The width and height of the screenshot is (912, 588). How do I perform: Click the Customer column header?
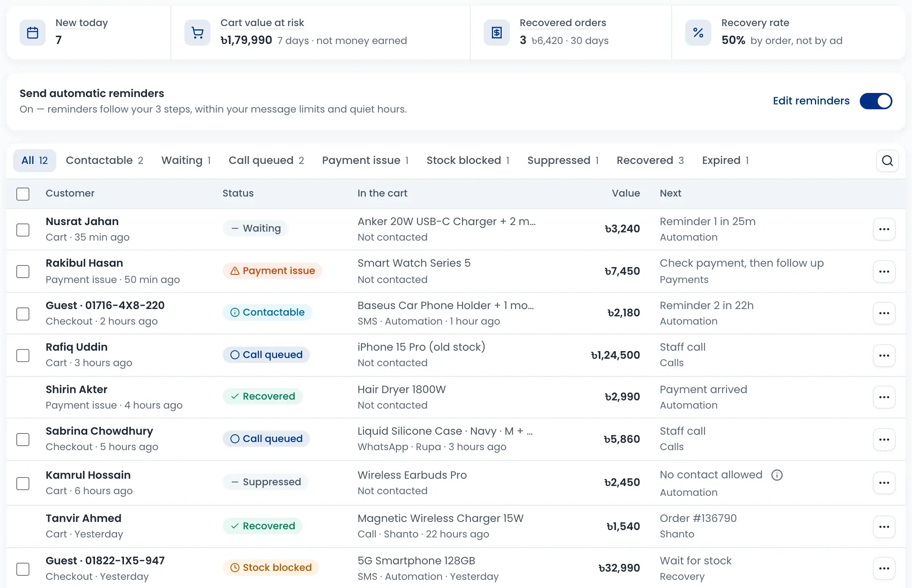(70, 193)
